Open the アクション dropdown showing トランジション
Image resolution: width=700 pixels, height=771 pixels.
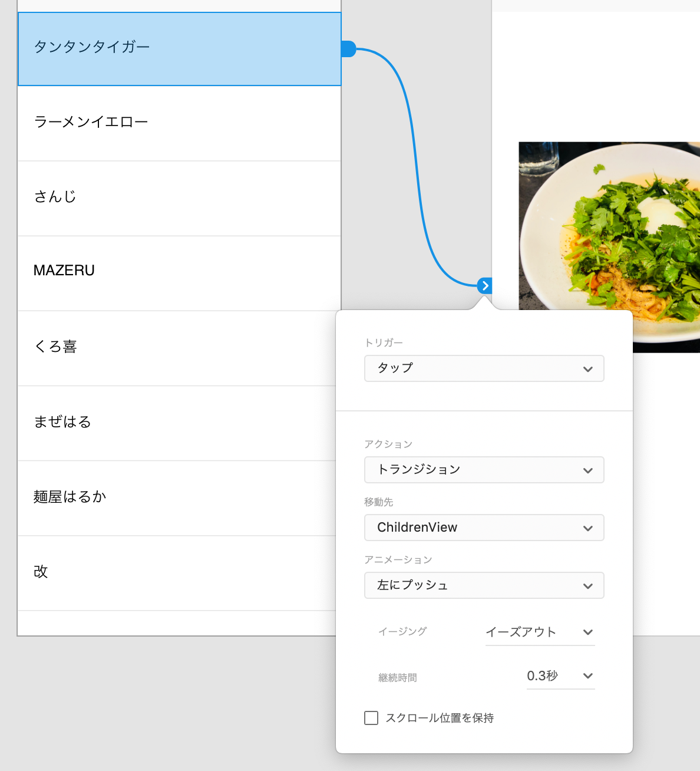[484, 470]
